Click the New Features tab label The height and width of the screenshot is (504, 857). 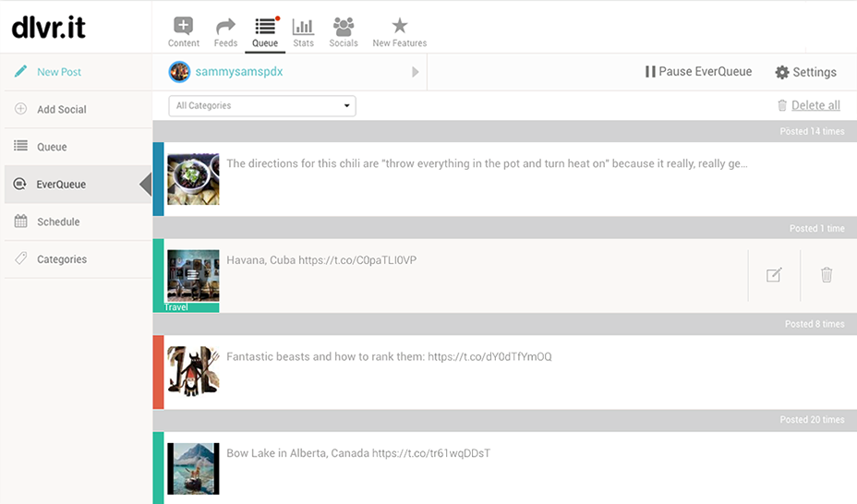click(400, 43)
